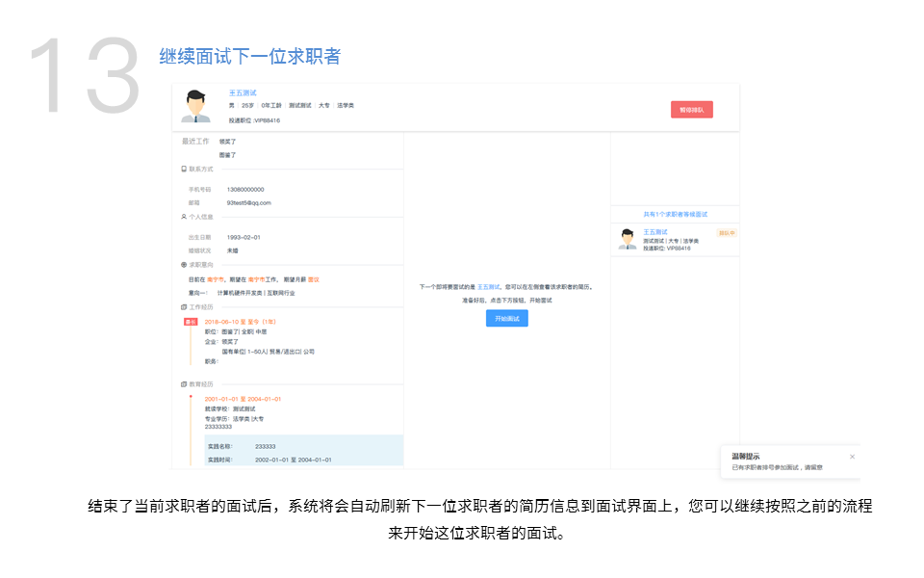Screen dimensions: 924x578
Task: Click the 目前在 南宁市 location sentence
Action: click(253, 280)
